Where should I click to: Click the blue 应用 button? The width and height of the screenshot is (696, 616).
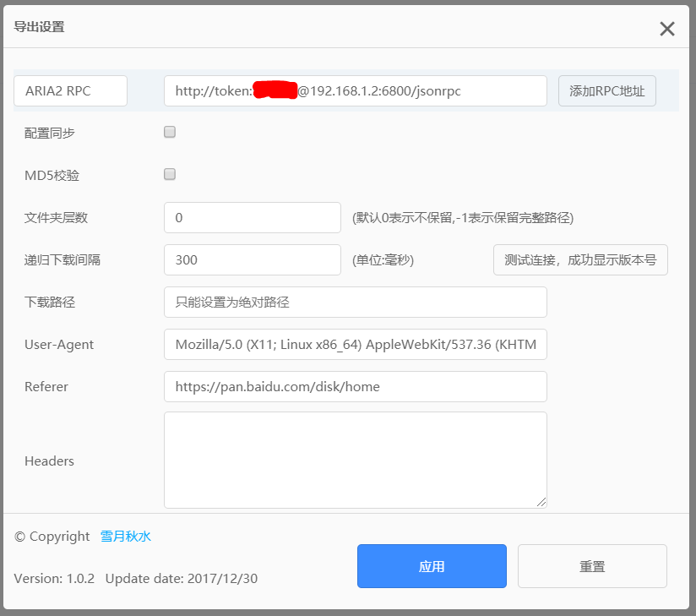tap(432, 566)
